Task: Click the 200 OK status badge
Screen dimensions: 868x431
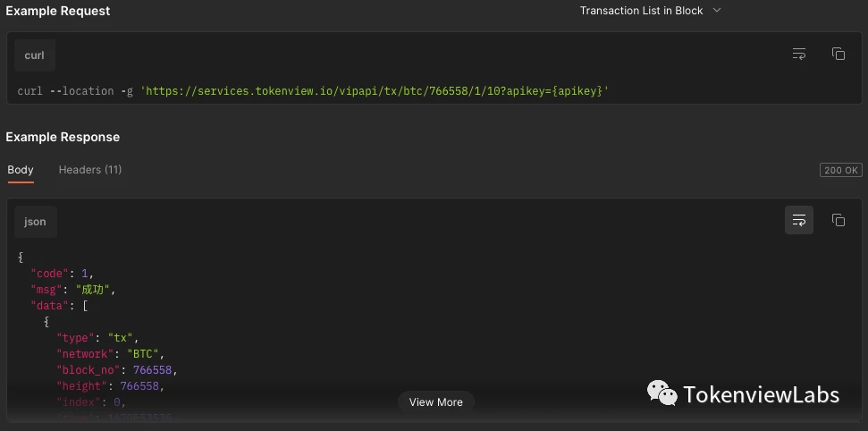Action: [x=840, y=170]
